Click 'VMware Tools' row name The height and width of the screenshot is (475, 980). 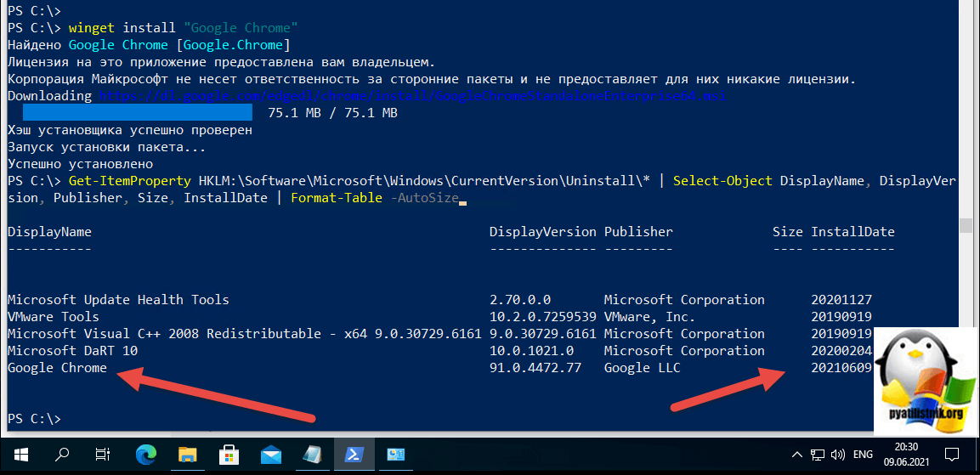pyautogui.click(x=54, y=317)
